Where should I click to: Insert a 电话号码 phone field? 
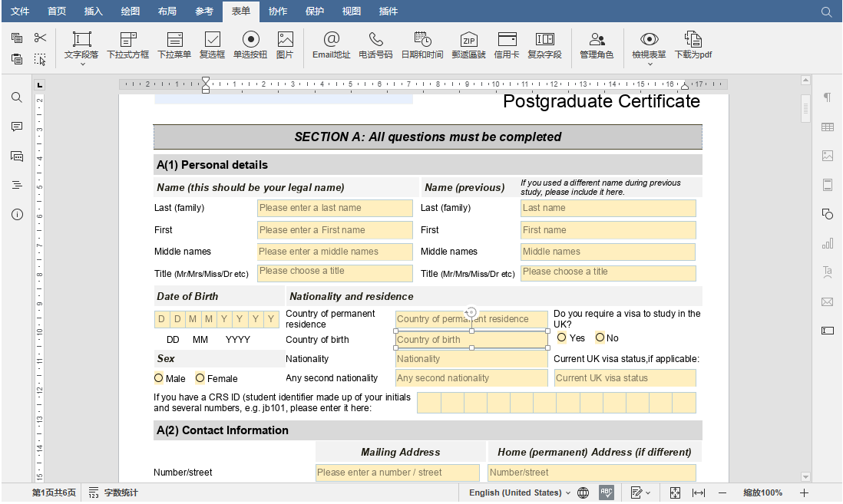point(375,44)
